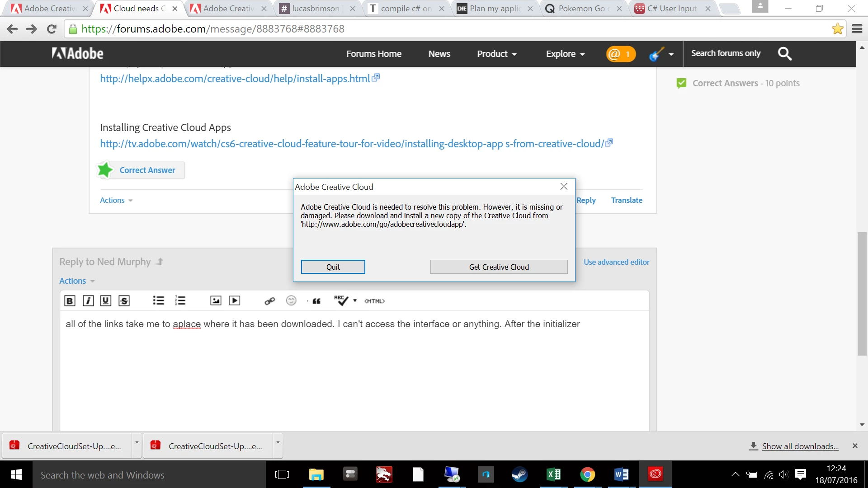This screenshot has width=868, height=488.
Task: Toggle italic formatting in reply editor
Action: (x=88, y=301)
